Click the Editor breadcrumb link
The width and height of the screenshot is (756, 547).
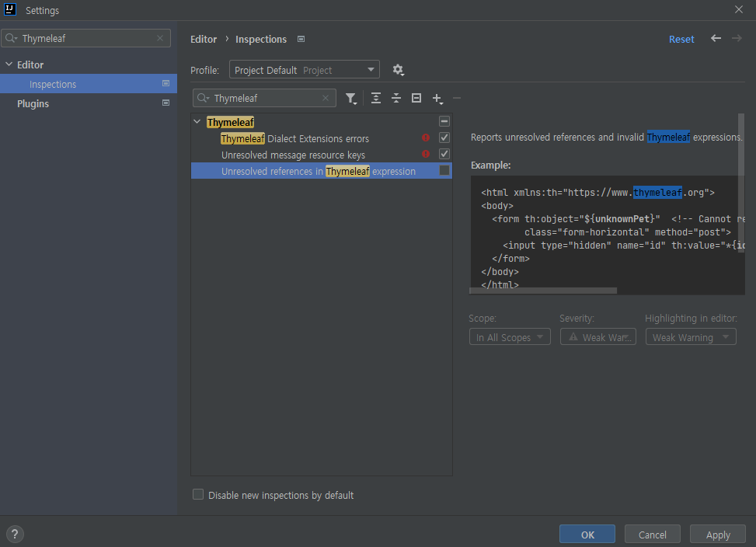coord(204,39)
